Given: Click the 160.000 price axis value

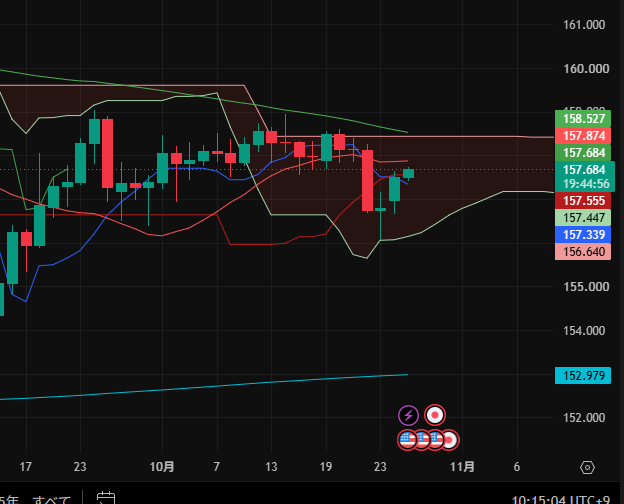Looking at the screenshot, I should (586, 68).
